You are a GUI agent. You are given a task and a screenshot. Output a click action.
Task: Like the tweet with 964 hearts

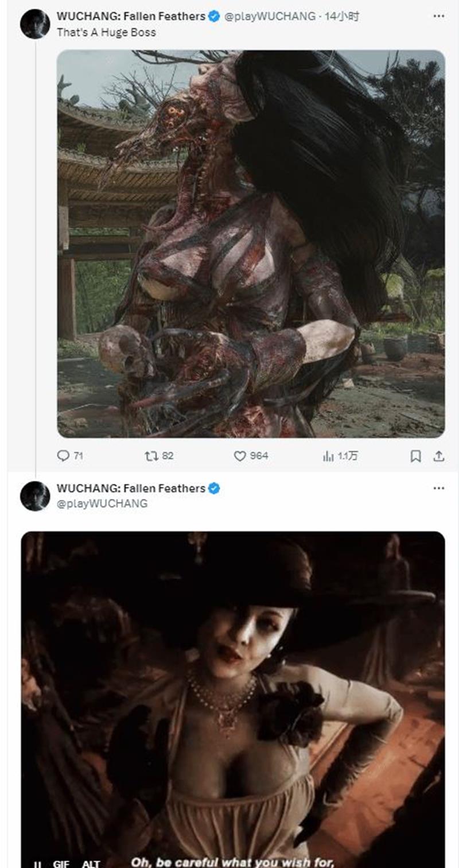click(x=240, y=456)
